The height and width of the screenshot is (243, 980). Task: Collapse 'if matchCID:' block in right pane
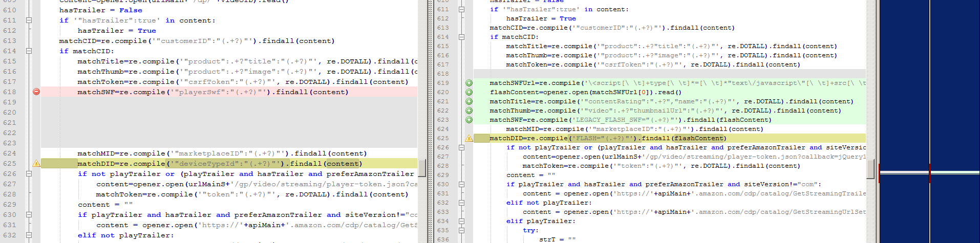point(461,37)
